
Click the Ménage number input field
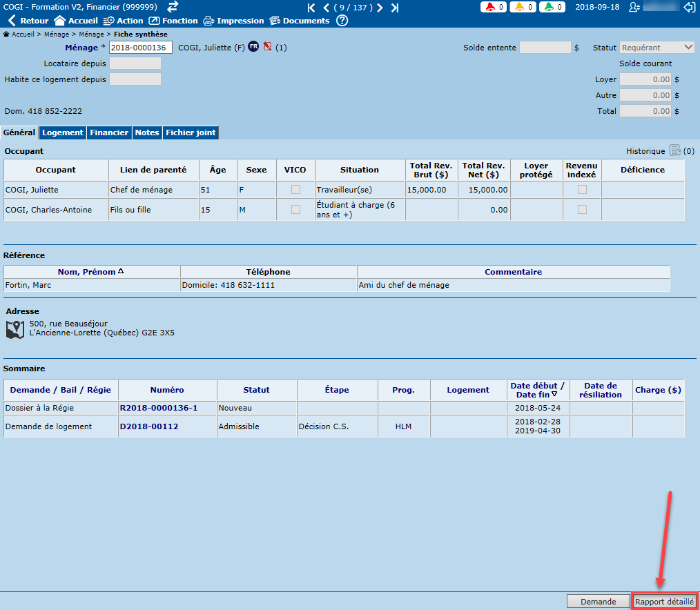coord(141,48)
